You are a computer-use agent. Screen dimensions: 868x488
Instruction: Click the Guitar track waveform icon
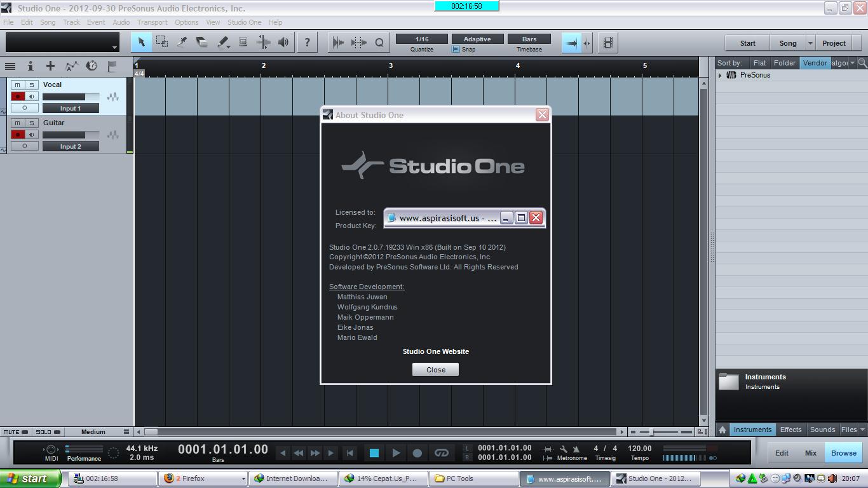click(x=112, y=135)
